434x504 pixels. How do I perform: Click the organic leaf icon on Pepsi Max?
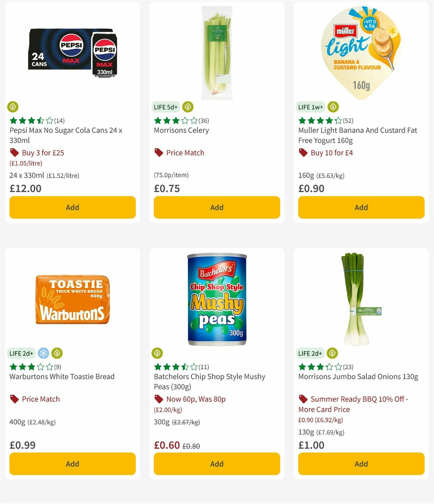point(13,107)
